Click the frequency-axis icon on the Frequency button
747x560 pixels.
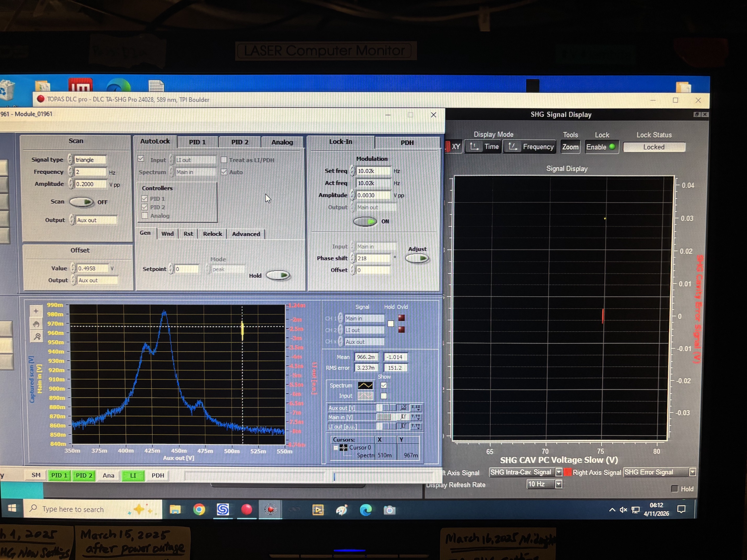pos(513,147)
